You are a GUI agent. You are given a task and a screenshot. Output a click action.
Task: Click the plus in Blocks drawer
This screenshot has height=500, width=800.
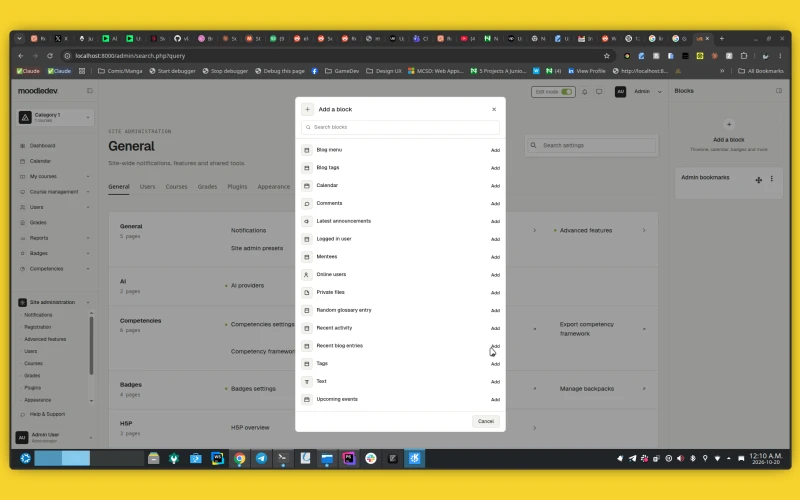[729, 124]
